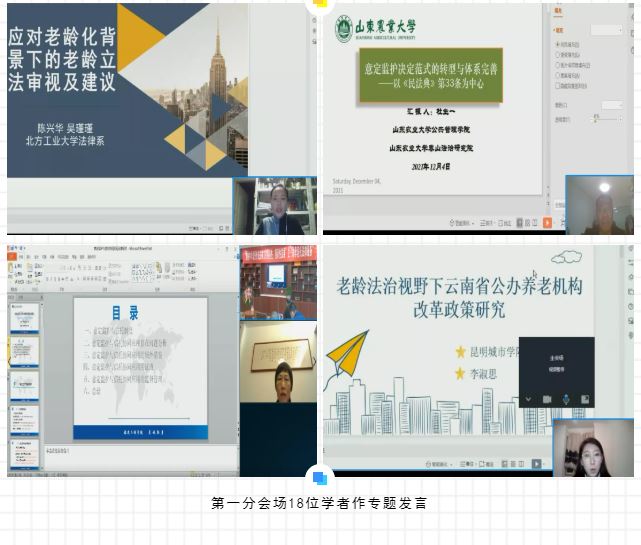Click the camera icon in the dark meeting panel
641x545 pixels.
548,399
